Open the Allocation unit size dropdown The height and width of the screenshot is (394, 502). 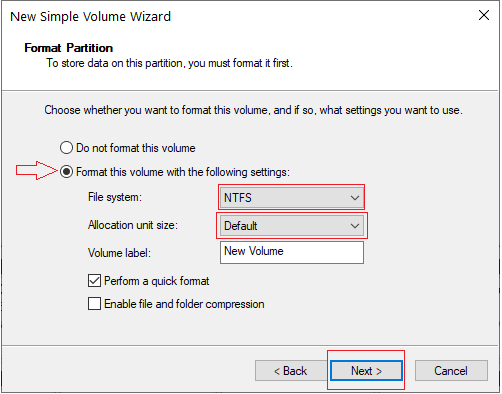[292, 226]
